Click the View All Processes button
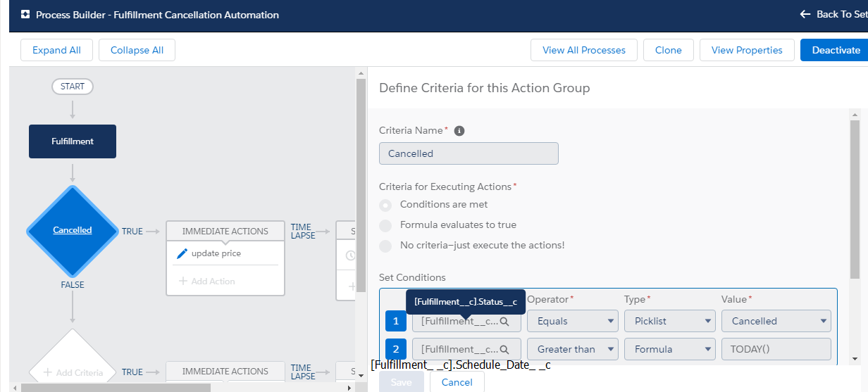Screen dimensions: 868x392 click(583, 50)
